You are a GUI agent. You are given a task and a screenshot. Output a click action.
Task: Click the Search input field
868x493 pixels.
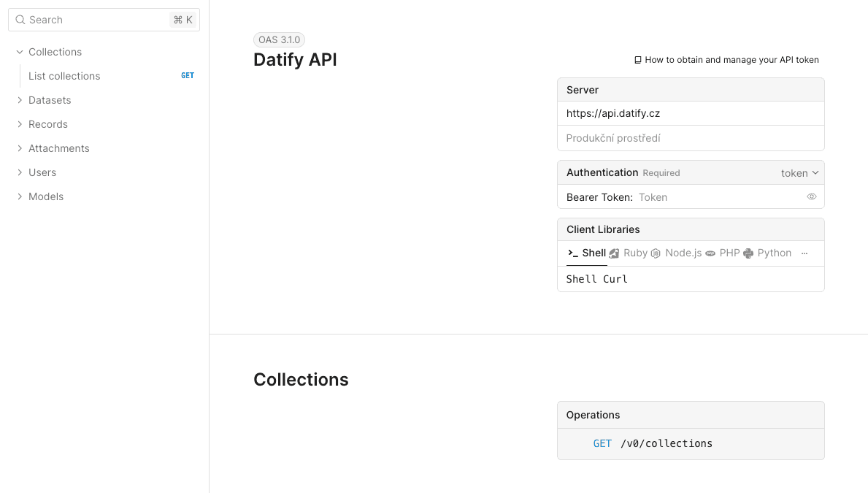tap(88, 20)
